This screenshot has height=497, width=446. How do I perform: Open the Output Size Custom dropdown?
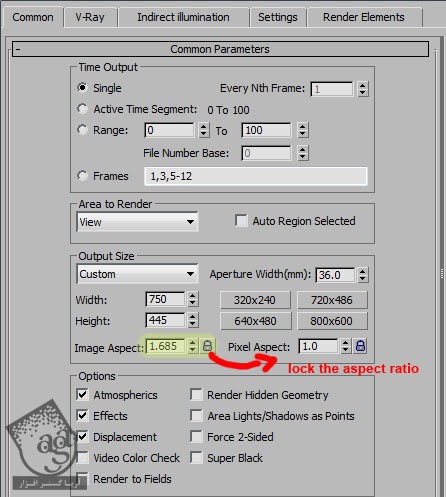coord(137,274)
